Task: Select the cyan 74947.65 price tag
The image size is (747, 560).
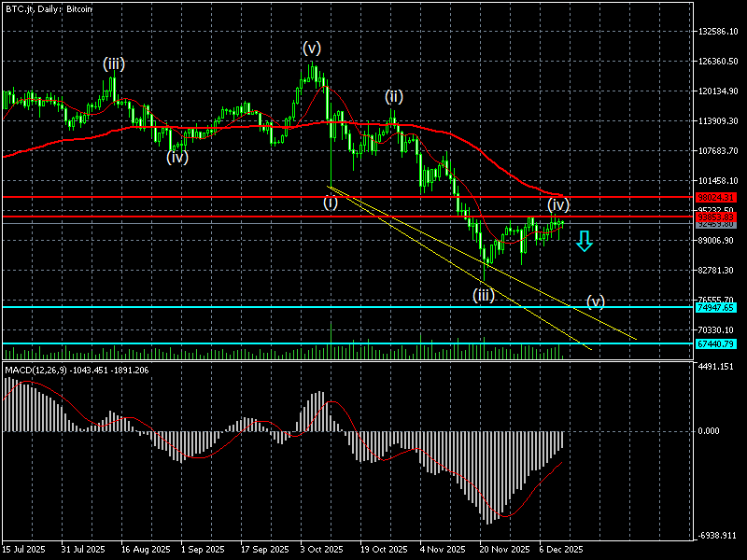Action: tap(716, 307)
